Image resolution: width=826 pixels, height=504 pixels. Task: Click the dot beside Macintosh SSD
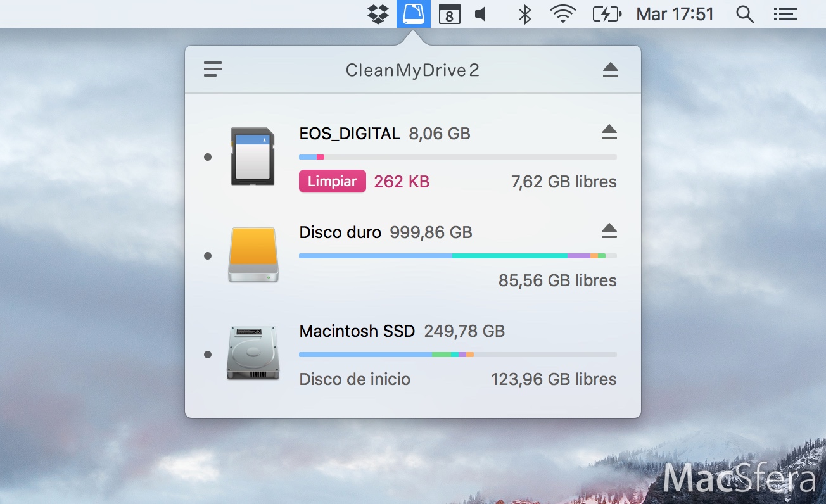click(x=208, y=355)
